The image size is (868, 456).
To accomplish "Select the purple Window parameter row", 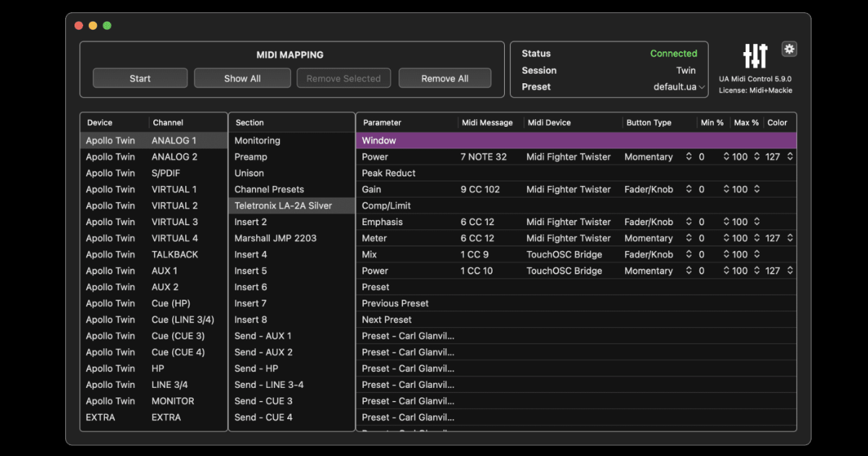I will (x=576, y=140).
